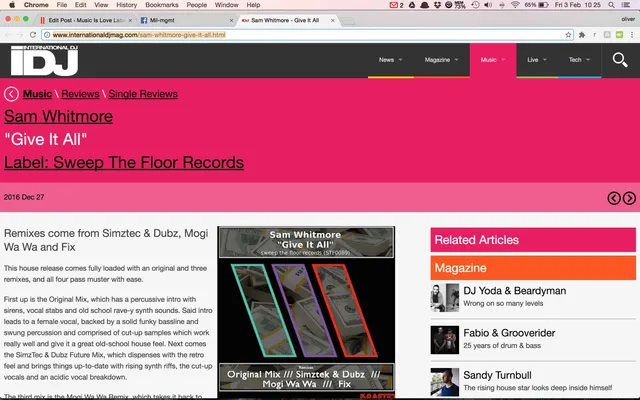Click the Related Articles header
Screen dimensions: 640x400
(x=533, y=240)
